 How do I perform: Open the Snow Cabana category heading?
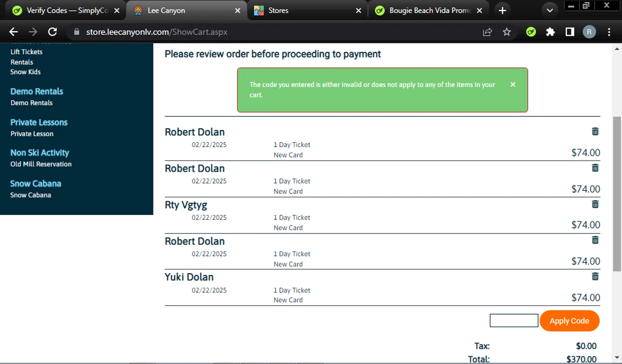(x=36, y=183)
